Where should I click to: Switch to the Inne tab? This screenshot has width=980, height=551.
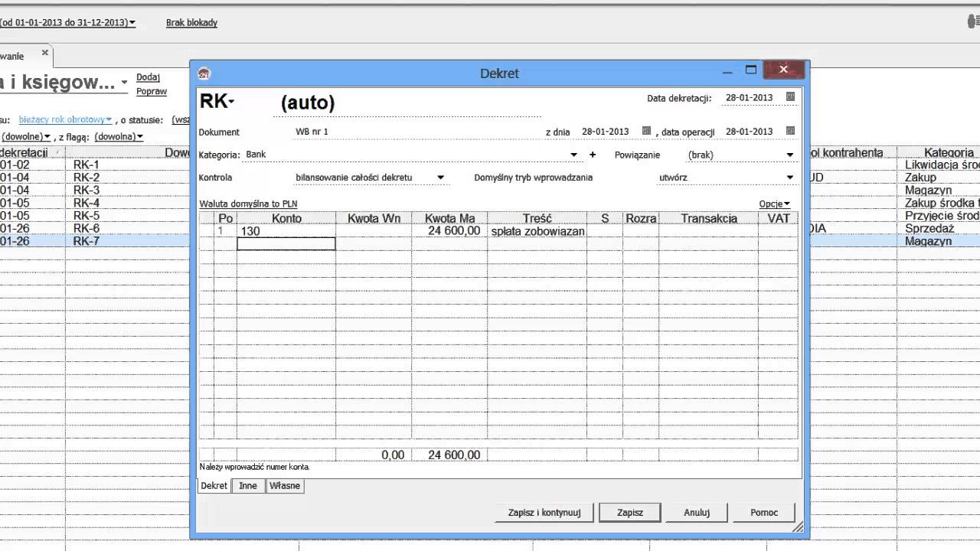tap(247, 486)
